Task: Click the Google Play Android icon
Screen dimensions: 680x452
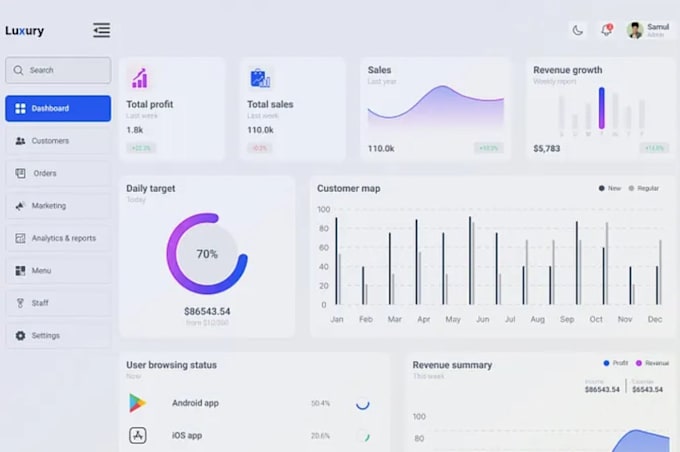Action: 137,403
